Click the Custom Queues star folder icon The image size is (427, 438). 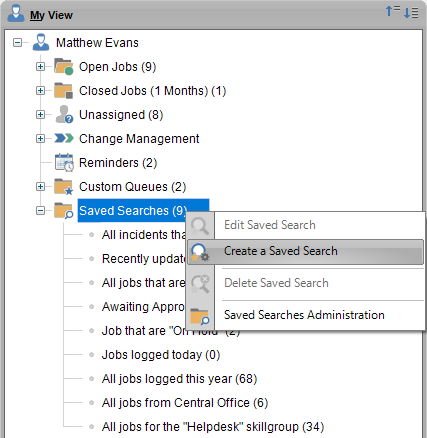[x=64, y=187]
